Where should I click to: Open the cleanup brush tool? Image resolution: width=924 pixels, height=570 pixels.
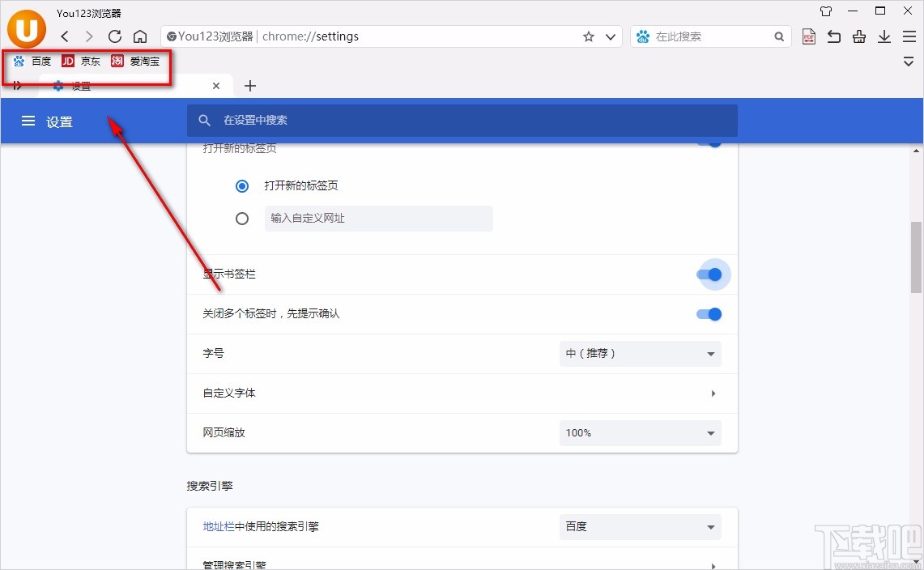[x=858, y=36]
